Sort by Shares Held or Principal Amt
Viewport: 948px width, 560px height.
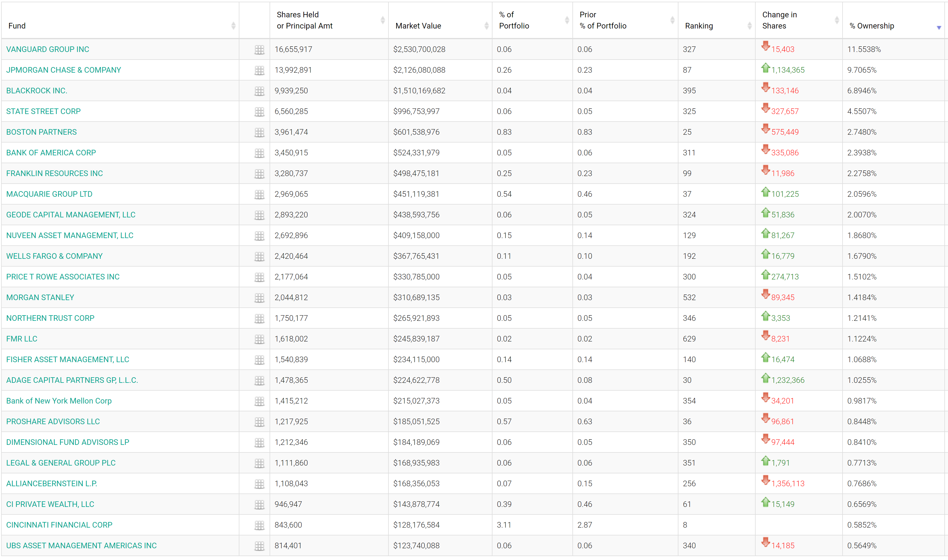click(x=329, y=20)
